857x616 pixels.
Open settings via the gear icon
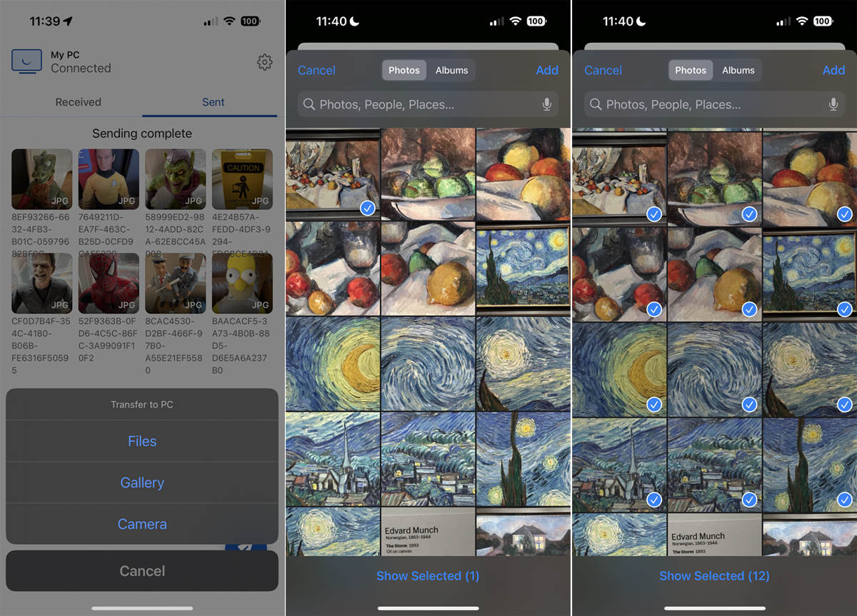coord(264,62)
